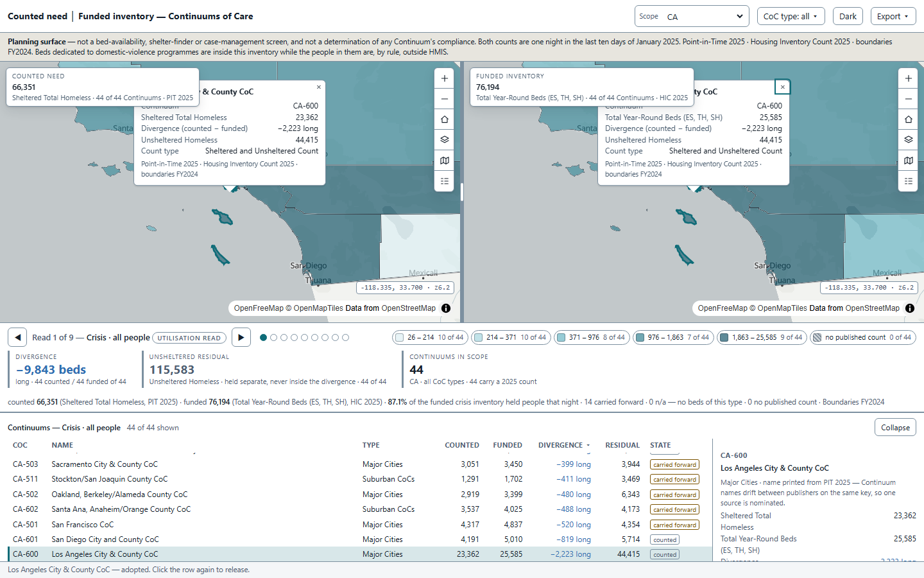The height and width of the screenshot is (578, 924).
Task: Close the popup on Counted need map
Action: click(319, 87)
